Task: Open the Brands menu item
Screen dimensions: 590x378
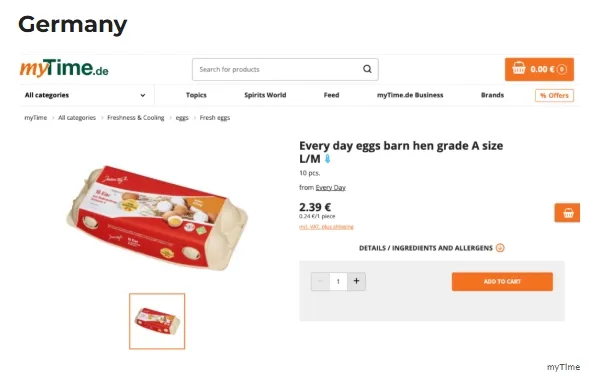Action: tap(492, 95)
